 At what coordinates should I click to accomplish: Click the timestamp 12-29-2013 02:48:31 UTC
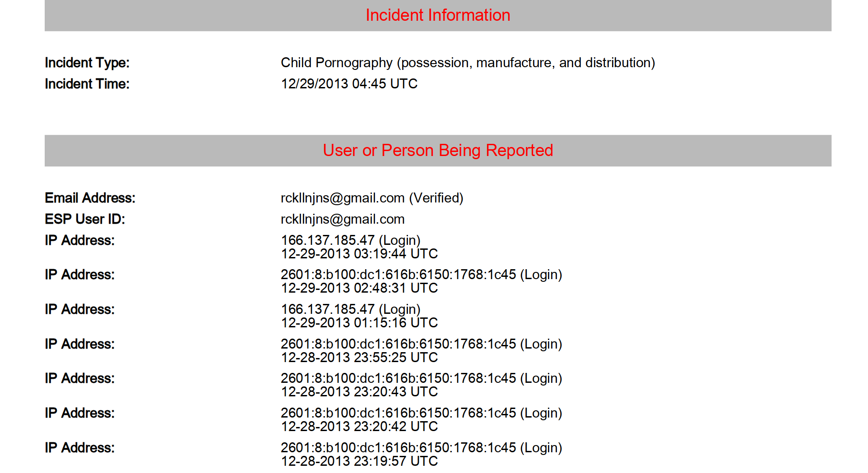(359, 288)
